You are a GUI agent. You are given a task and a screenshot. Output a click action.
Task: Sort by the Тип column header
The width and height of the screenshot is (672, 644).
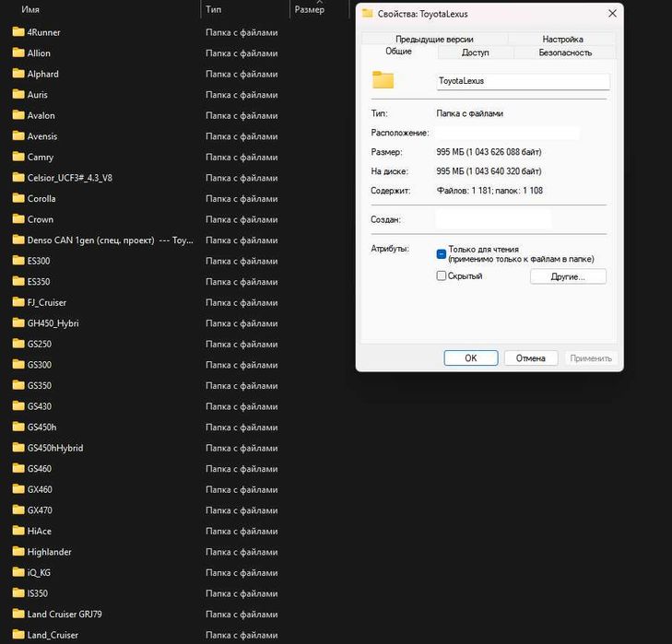(214, 9)
